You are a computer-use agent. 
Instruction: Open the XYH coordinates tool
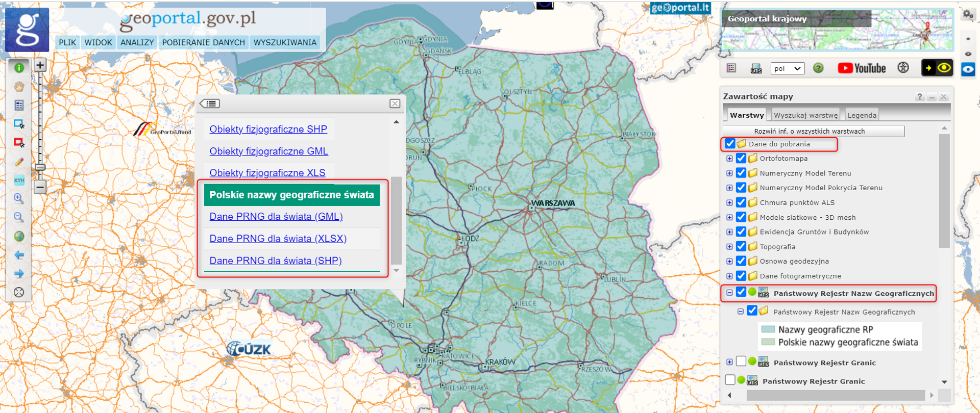[x=19, y=180]
